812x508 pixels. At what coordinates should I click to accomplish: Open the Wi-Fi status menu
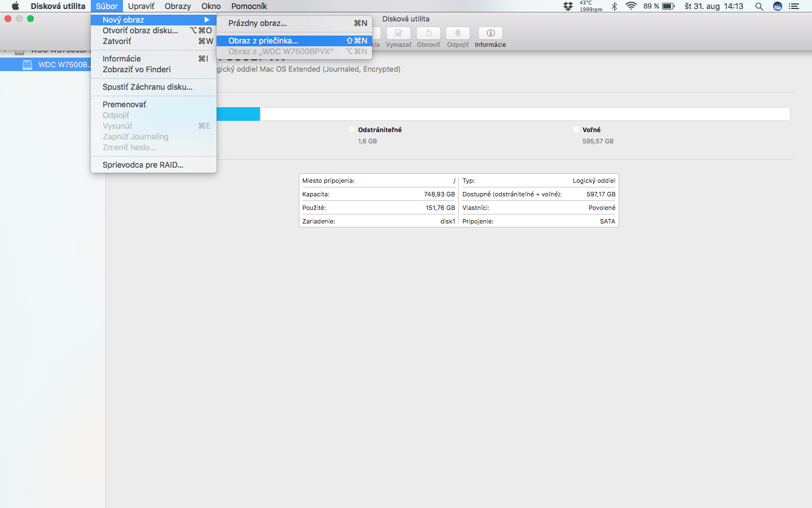coord(631,6)
